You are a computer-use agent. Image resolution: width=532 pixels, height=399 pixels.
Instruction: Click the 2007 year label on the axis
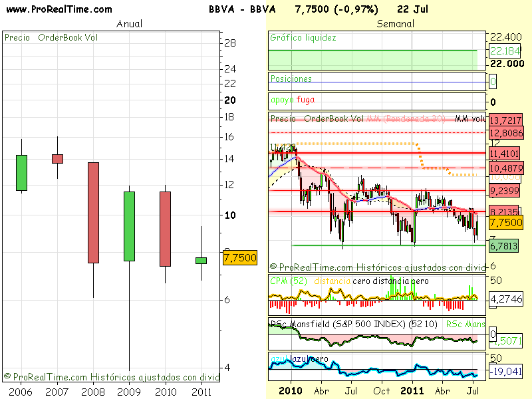click(57, 392)
